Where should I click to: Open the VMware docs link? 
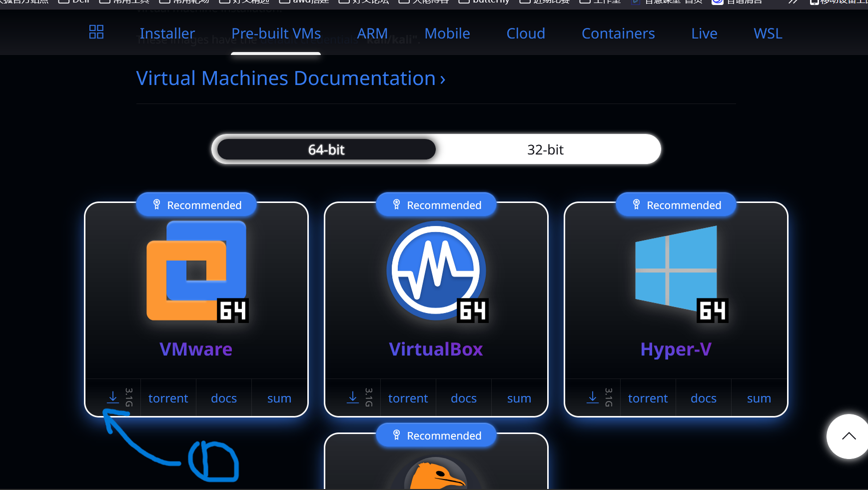click(224, 398)
